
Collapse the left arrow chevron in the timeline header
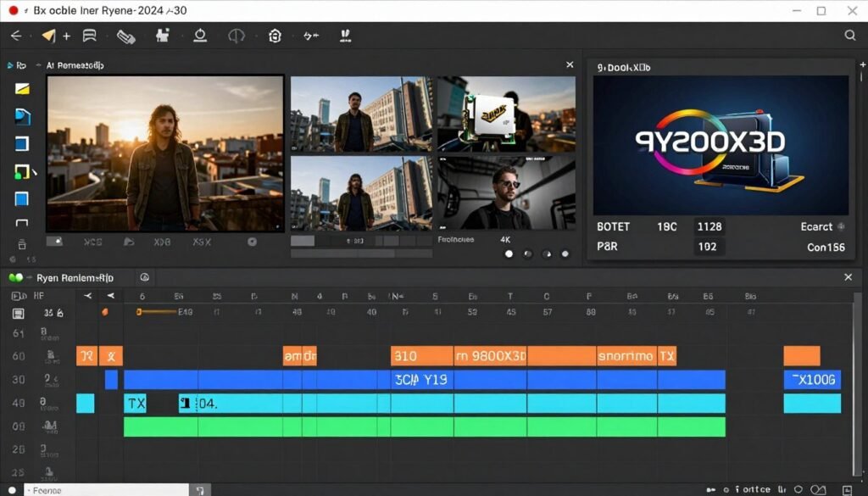[x=88, y=296]
